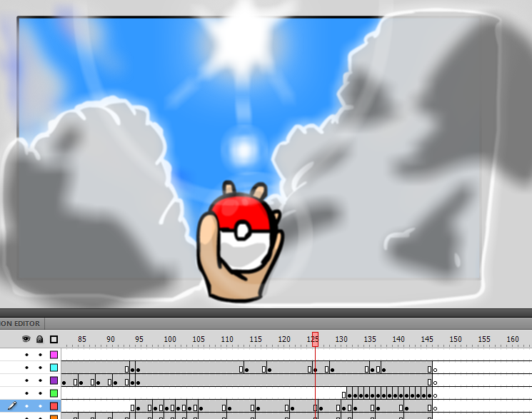Select the red layer keyframe near frame 111
This screenshot has height=419, width=532.
click(x=230, y=408)
